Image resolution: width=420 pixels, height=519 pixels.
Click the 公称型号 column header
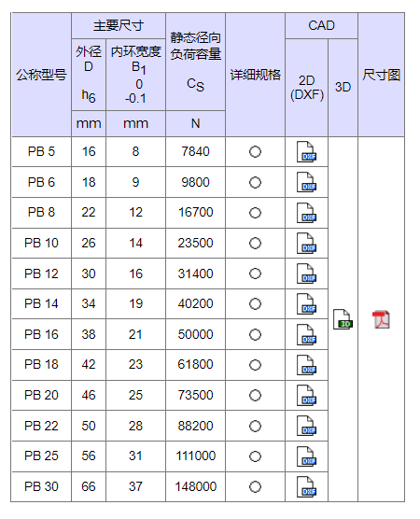[41, 75]
